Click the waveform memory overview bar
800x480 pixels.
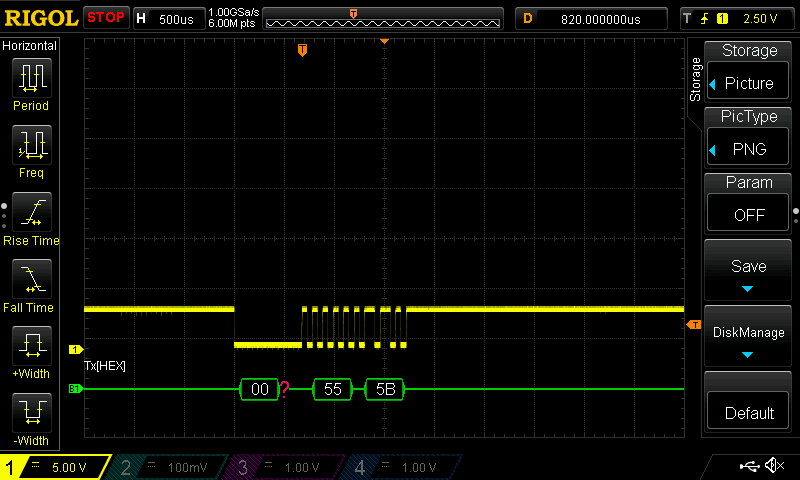(x=383, y=19)
